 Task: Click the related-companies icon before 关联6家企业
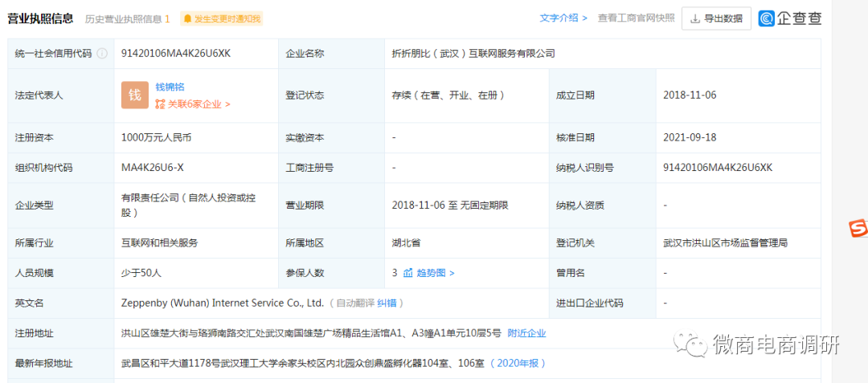coord(160,104)
